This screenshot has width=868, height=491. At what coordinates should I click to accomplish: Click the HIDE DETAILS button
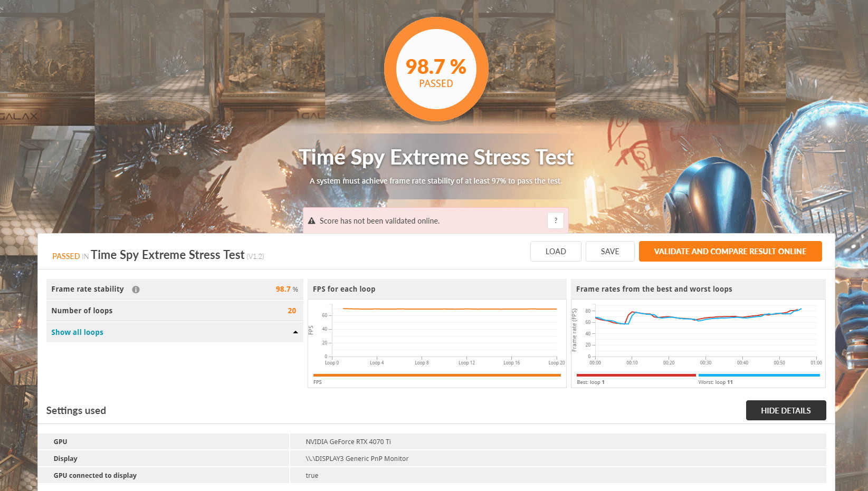tap(786, 410)
